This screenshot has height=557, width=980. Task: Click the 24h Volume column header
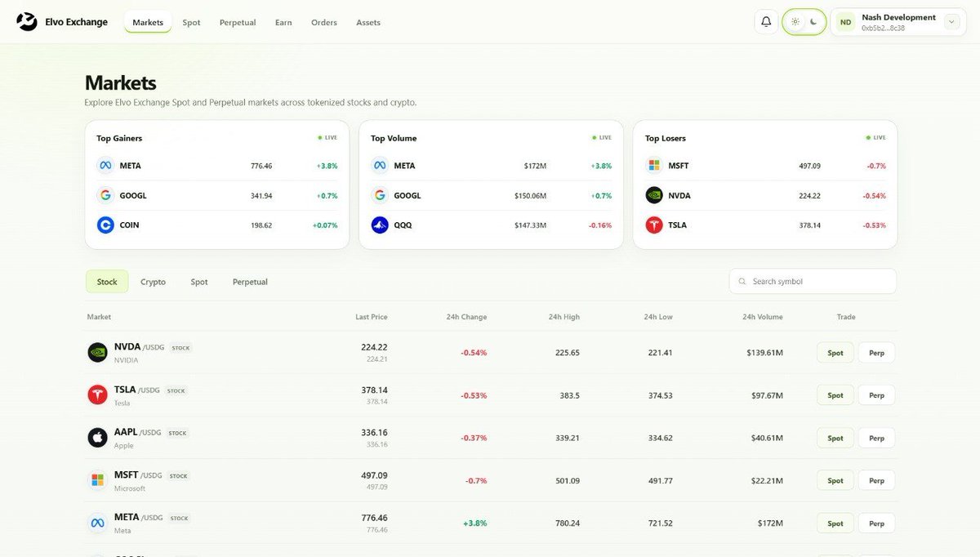coord(763,317)
